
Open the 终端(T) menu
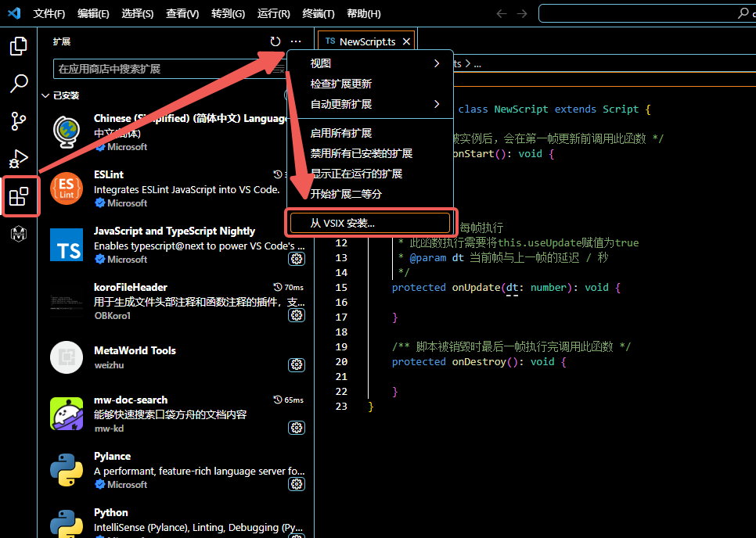(319, 13)
